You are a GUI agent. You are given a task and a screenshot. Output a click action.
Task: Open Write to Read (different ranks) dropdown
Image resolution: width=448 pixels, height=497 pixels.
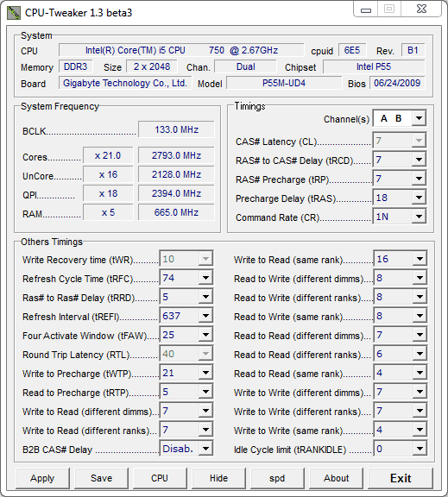click(205, 430)
